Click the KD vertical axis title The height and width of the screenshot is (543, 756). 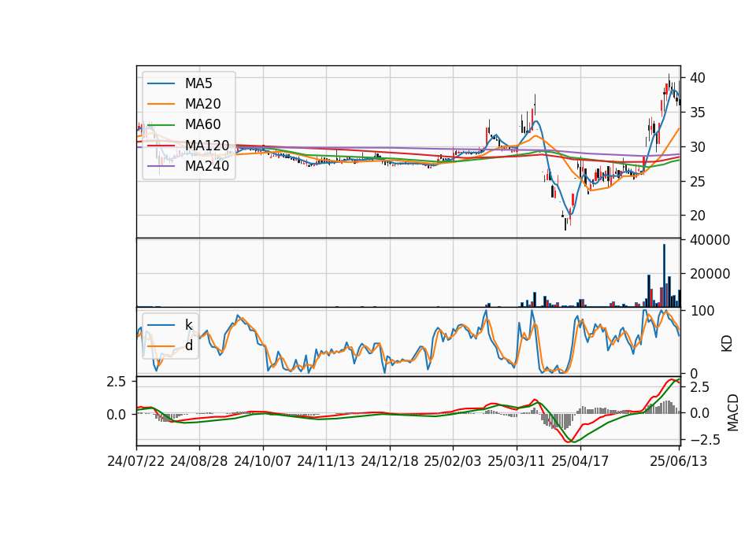point(726,344)
